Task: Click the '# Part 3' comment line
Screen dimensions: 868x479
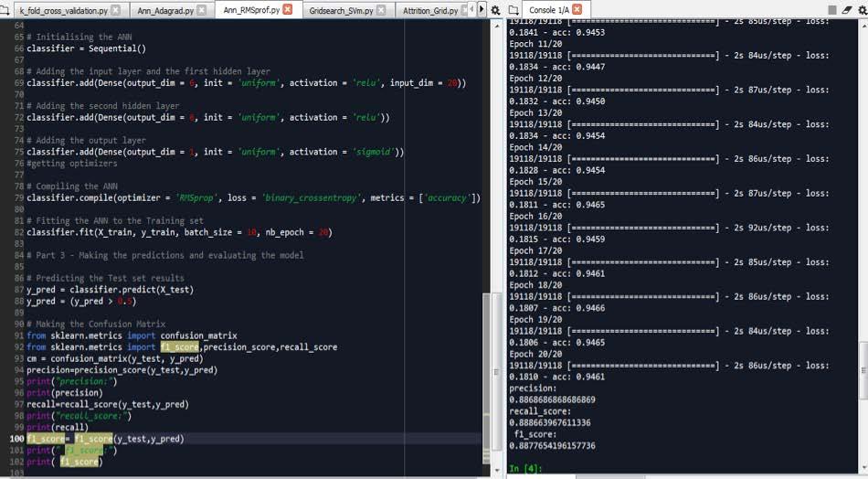Action: tap(165, 255)
